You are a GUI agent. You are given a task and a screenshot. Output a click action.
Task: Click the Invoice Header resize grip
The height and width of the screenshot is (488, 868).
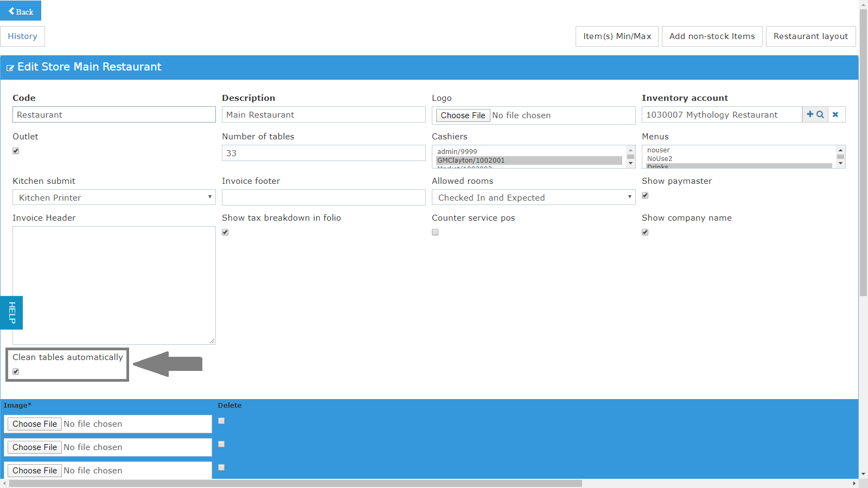pos(212,341)
